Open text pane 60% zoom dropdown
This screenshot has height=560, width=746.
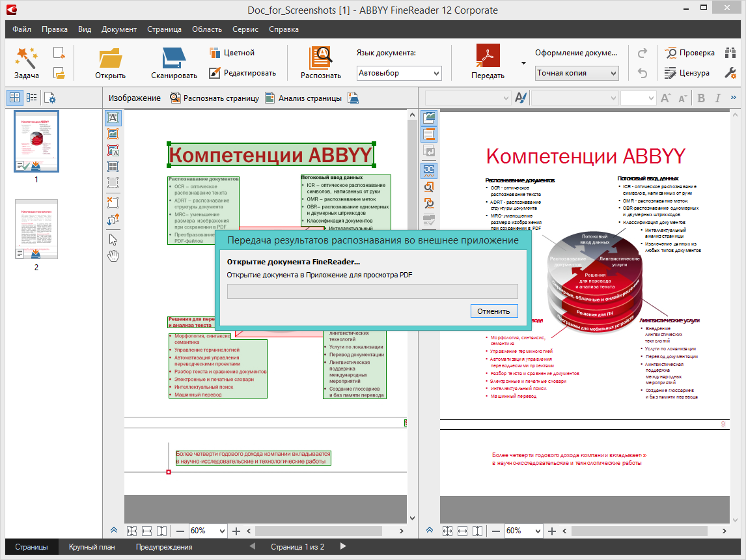[x=524, y=531]
